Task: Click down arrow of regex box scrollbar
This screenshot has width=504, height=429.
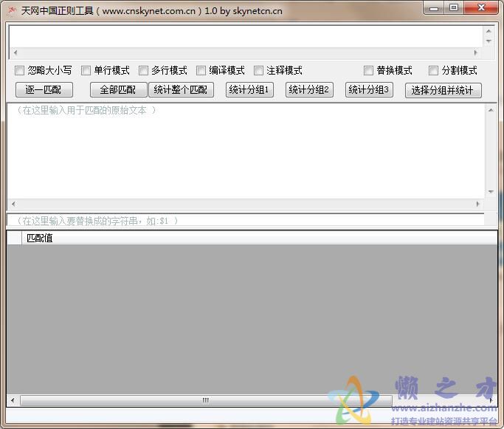Action: tap(489, 41)
